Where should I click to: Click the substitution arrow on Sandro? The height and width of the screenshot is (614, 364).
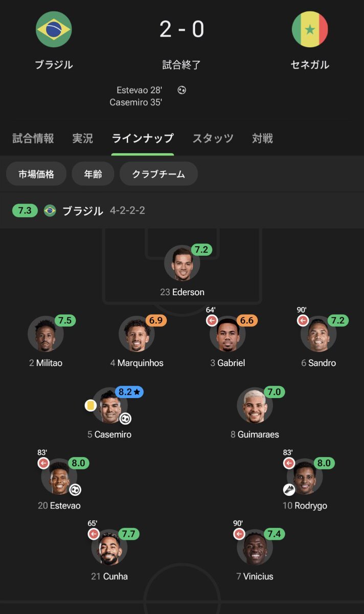tap(302, 319)
